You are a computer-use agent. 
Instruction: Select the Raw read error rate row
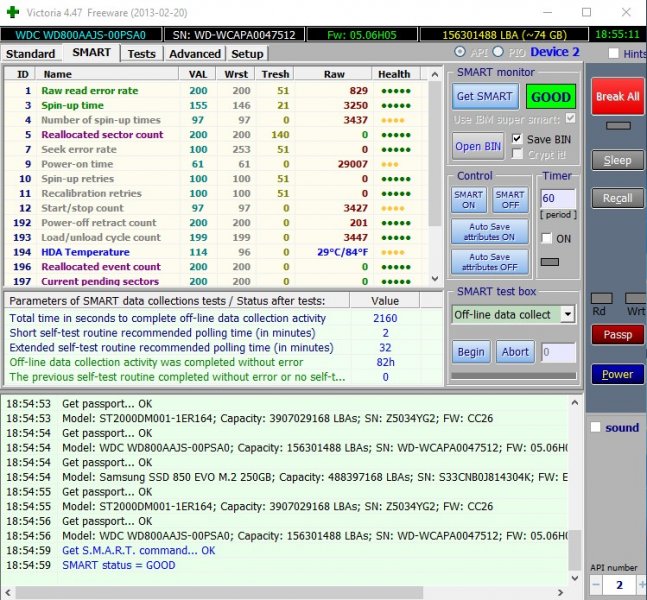coord(215,91)
